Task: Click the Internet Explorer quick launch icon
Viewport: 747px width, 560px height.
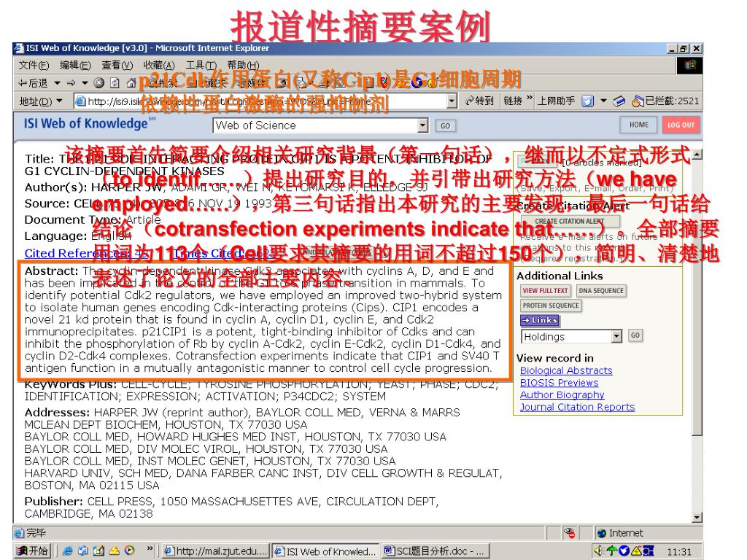Action: point(68,551)
